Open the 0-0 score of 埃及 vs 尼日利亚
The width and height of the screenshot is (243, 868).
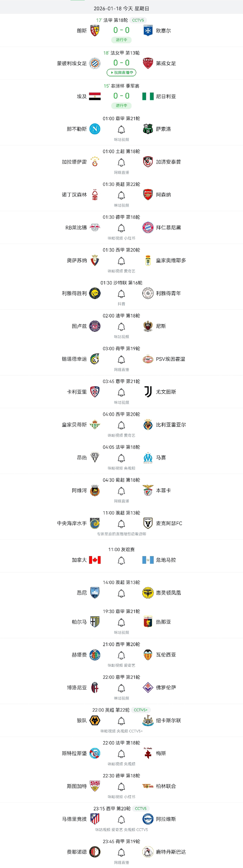point(121,96)
